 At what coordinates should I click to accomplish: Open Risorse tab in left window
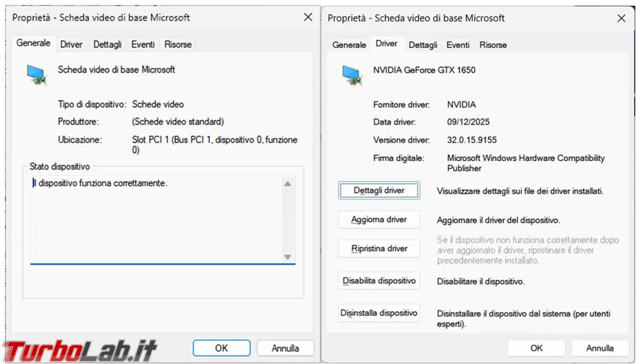(x=177, y=45)
